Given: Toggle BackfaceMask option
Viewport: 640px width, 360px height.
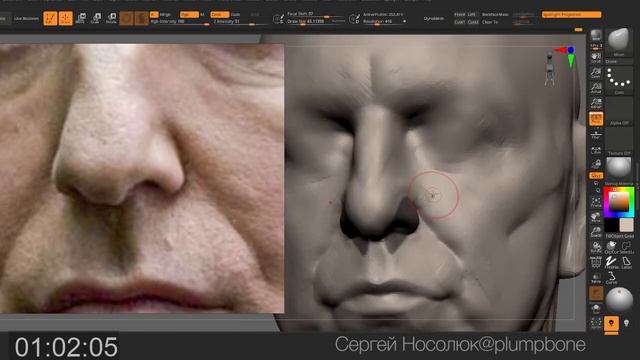Looking at the screenshot, I should click(x=495, y=15).
